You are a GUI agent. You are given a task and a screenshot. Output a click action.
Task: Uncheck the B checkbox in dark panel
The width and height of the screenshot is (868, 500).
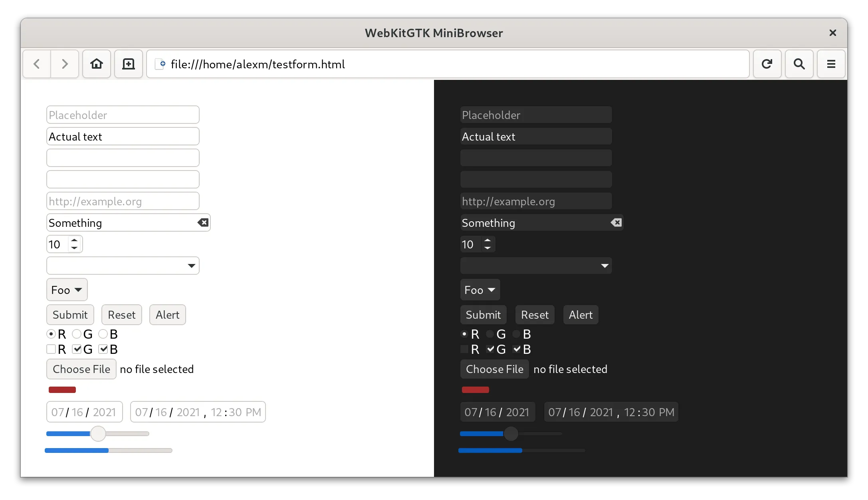517,349
